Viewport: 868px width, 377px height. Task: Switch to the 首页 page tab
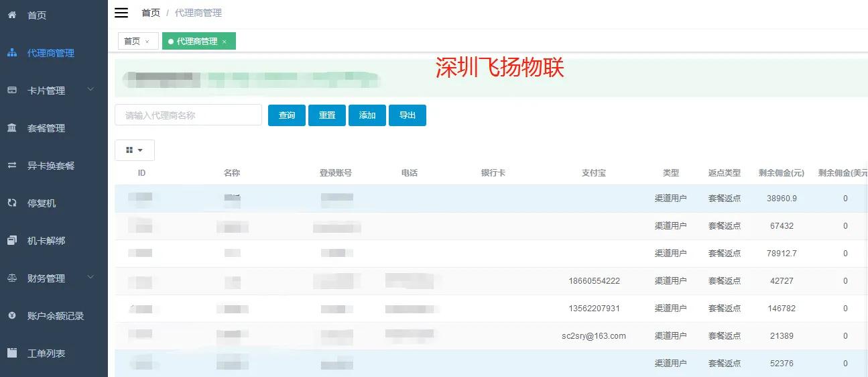pos(138,41)
